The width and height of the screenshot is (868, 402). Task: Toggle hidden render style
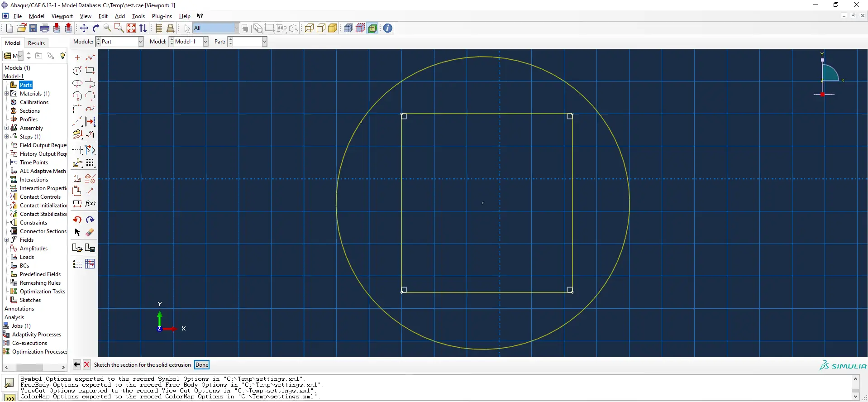(321, 28)
